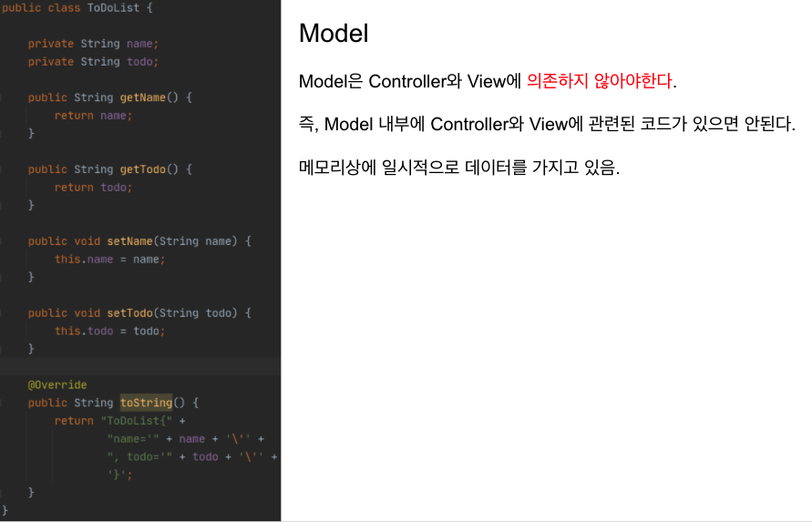Click 'private String todo;' field line
This screenshot has height=522, width=812.
[x=93, y=62]
